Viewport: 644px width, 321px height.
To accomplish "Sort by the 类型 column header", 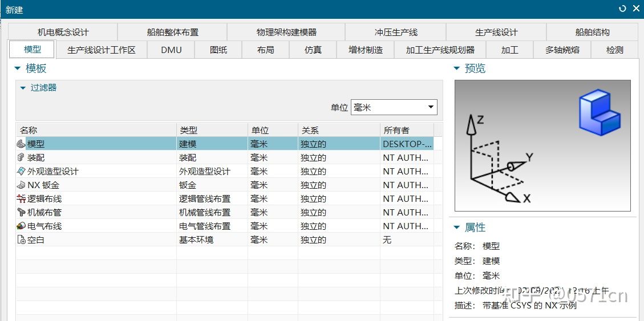I will [212, 130].
